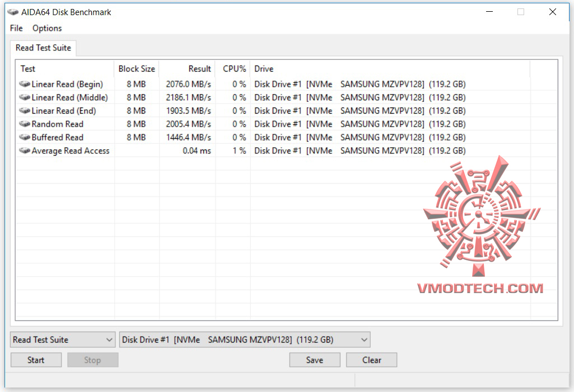Click the 0.04 ms result value
The image size is (574, 392).
197,151
